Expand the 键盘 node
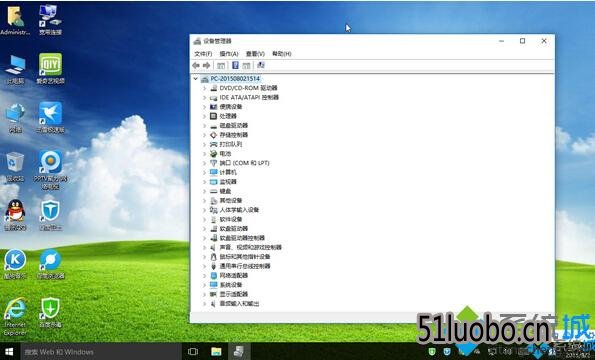Viewport: 595px width, 360px height. [205, 191]
